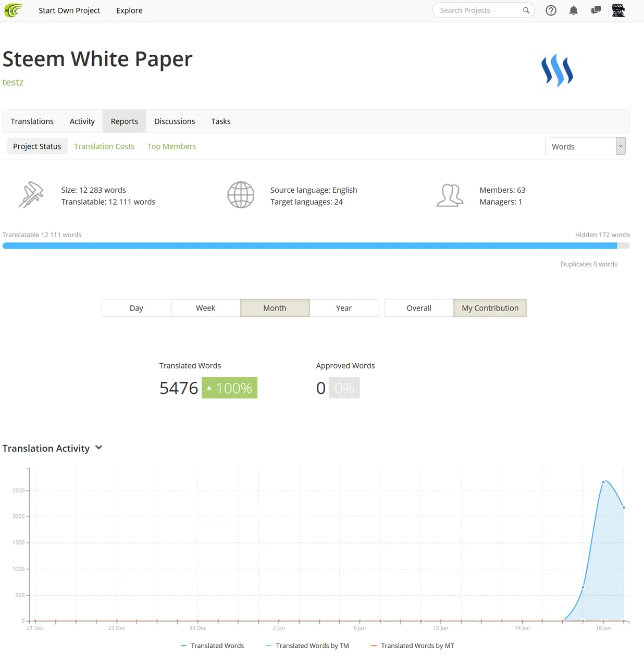Click the '18 Jan' axis label
Image resolution: width=644 pixels, height=667 pixels.
[x=603, y=628]
